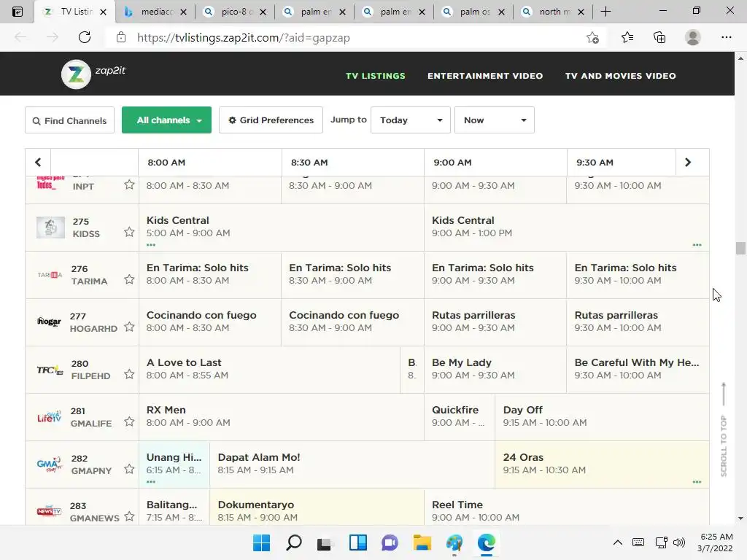Viewport: 747px width, 560px height.
Task: Favorite the 281 GMALIFE channel star
Action: click(x=129, y=421)
